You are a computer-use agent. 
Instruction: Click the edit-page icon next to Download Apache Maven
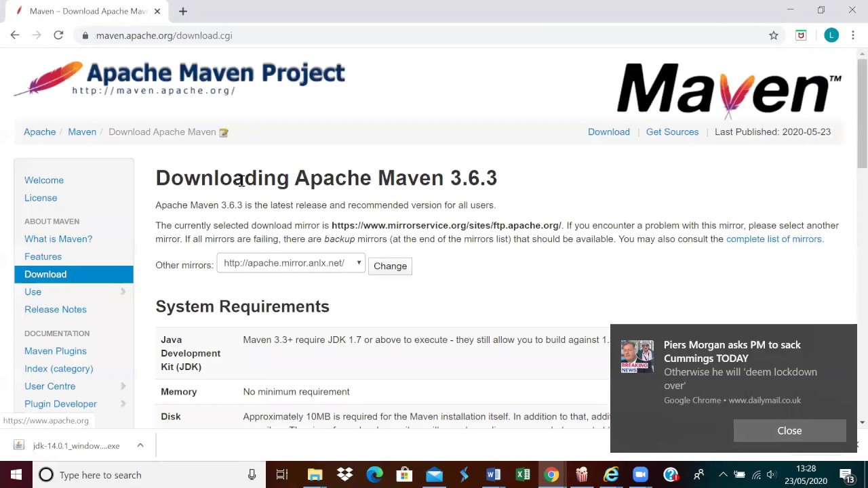[x=224, y=132]
